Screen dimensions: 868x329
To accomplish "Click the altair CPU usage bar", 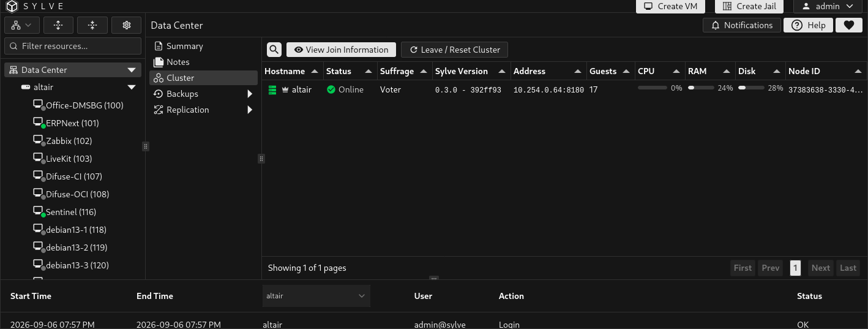I will [653, 88].
